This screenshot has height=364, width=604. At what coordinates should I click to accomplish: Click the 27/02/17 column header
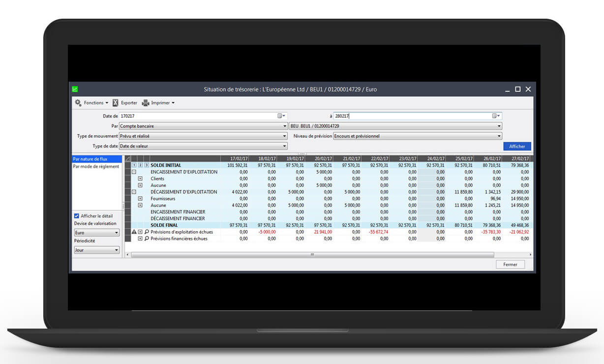coord(516,159)
